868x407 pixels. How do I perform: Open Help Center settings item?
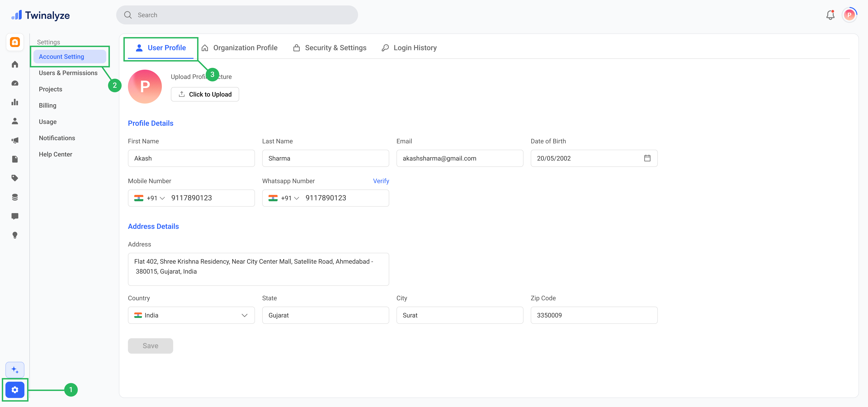point(56,154)
